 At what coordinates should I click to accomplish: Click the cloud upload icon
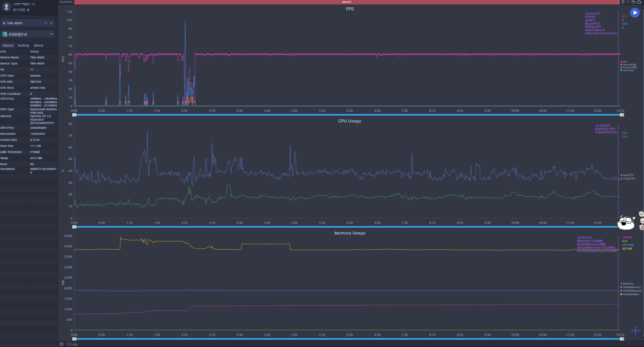pyautogui.click(x=639, y=2)
